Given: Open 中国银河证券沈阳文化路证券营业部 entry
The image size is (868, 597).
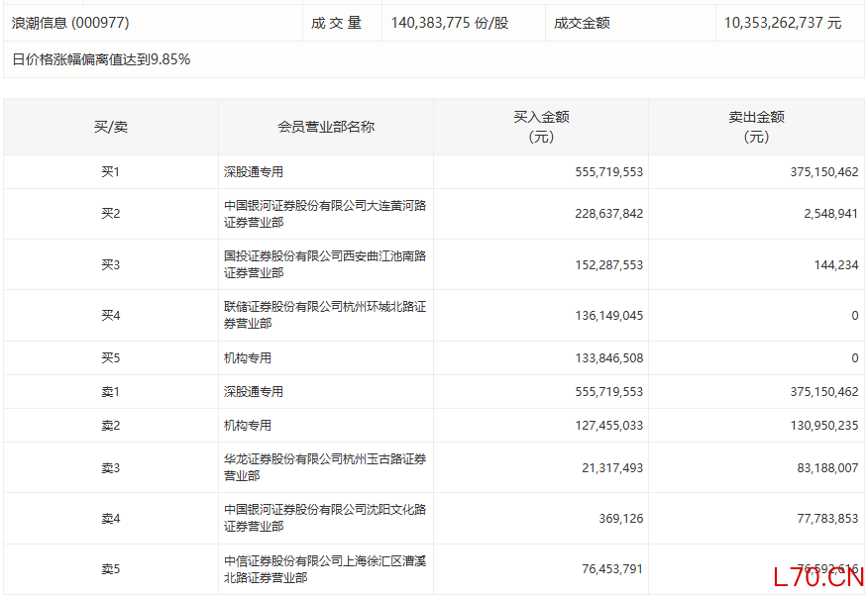Looking at the screenshot, I should point(324,517).
